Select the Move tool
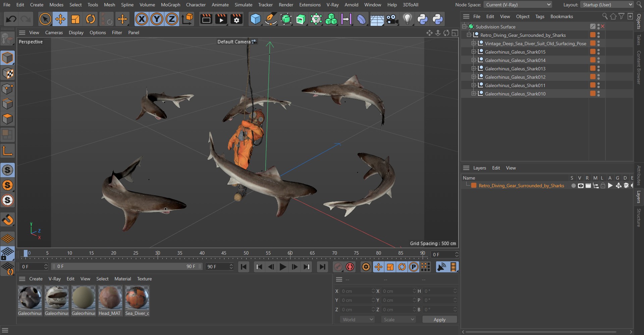Viewport: 644px width, 335px height. coord(60,19)
